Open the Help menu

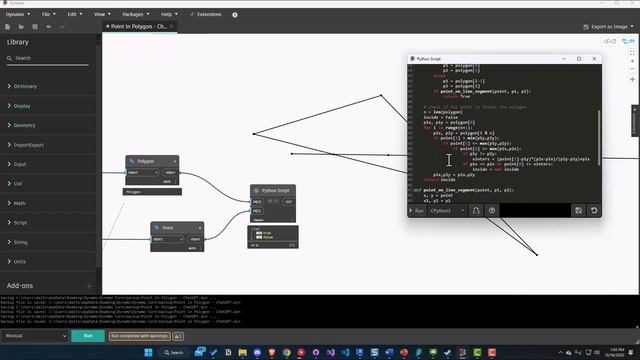click(x=169, y=14)
